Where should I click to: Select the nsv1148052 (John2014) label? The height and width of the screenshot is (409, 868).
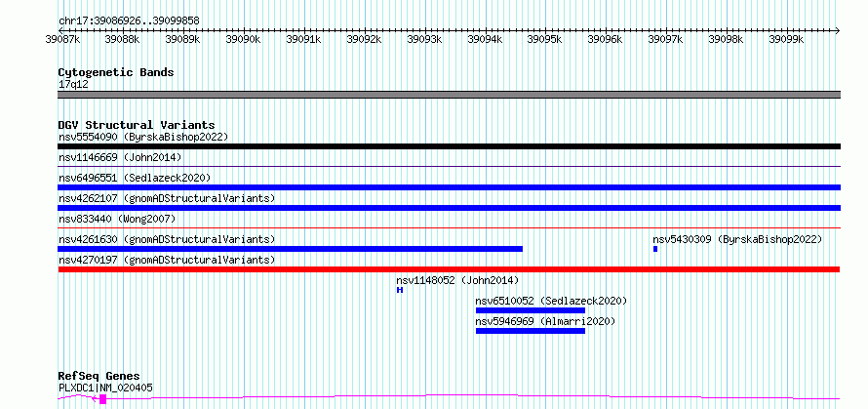coord(457,280)
